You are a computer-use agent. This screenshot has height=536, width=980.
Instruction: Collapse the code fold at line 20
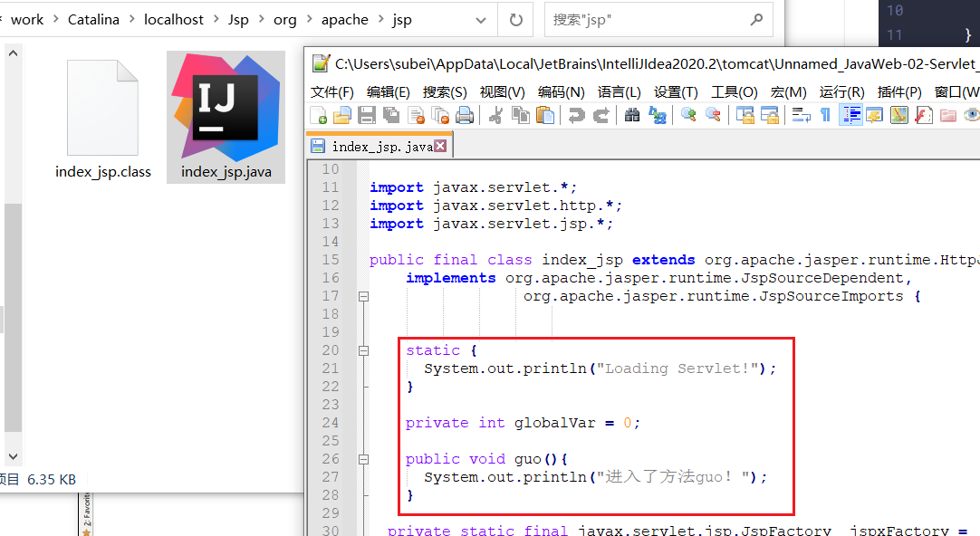[365, 350]
